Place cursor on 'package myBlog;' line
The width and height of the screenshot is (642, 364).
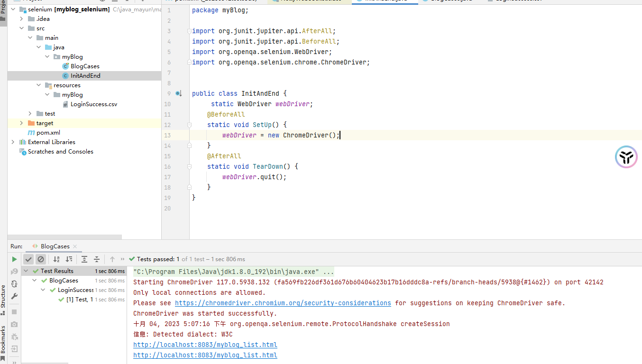220,10
